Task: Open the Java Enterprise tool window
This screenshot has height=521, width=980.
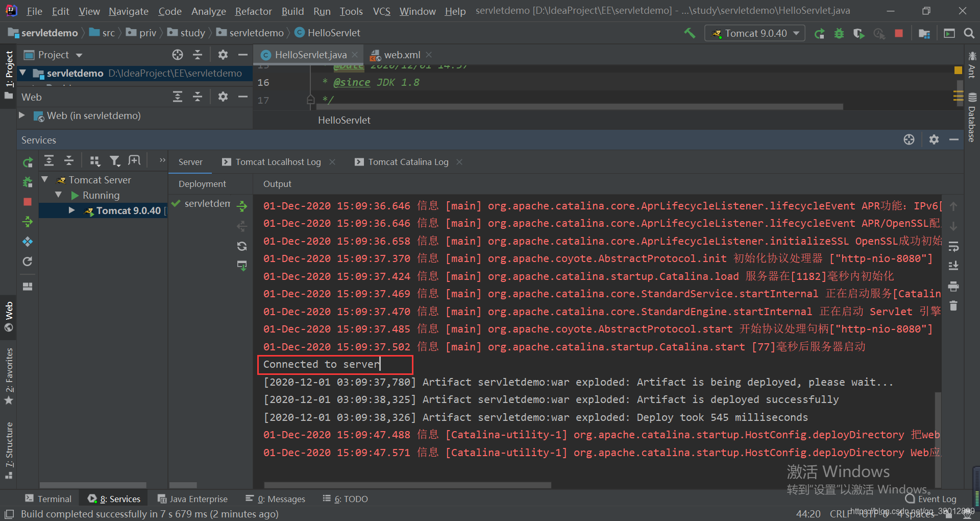Action: click(192, 499)
